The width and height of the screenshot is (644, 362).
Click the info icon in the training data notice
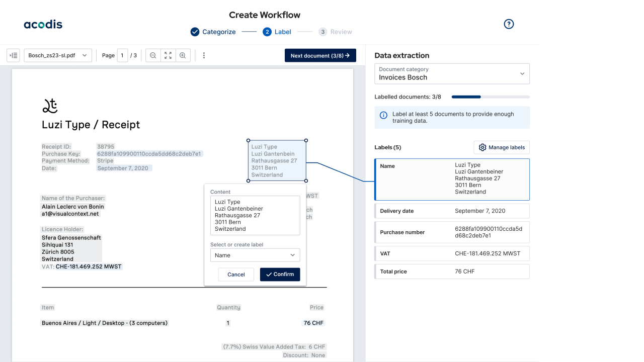point(383,115)
